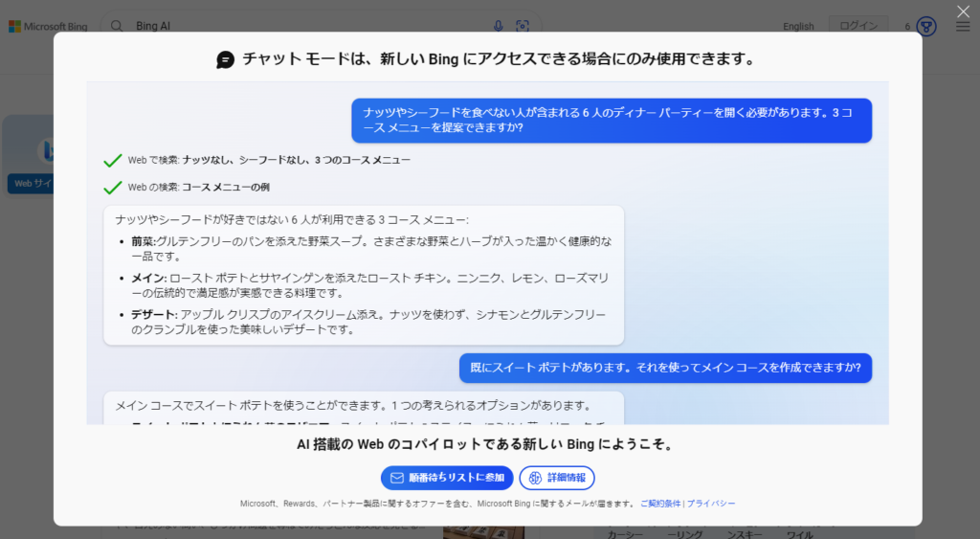Open the hamburger menu at top right

click(x=963, y=26)
